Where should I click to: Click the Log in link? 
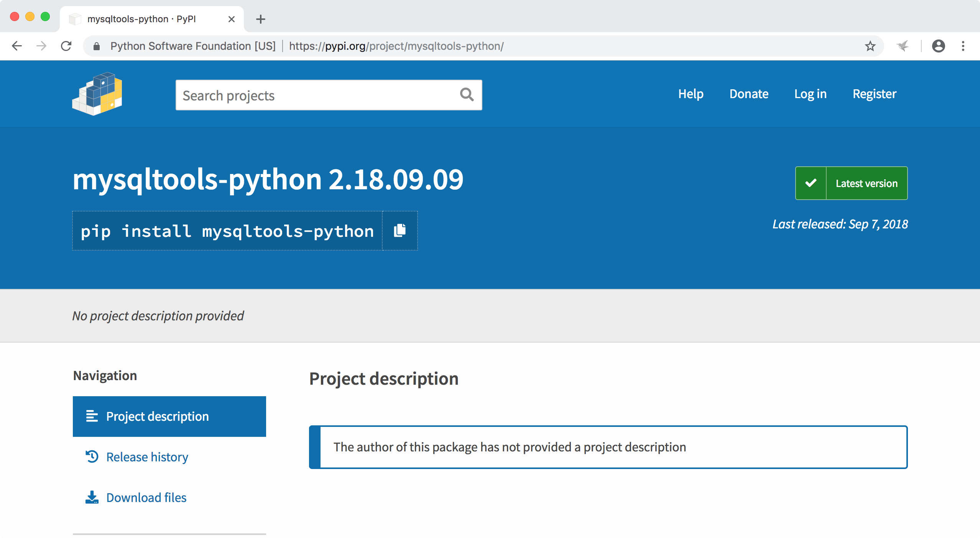810,94
